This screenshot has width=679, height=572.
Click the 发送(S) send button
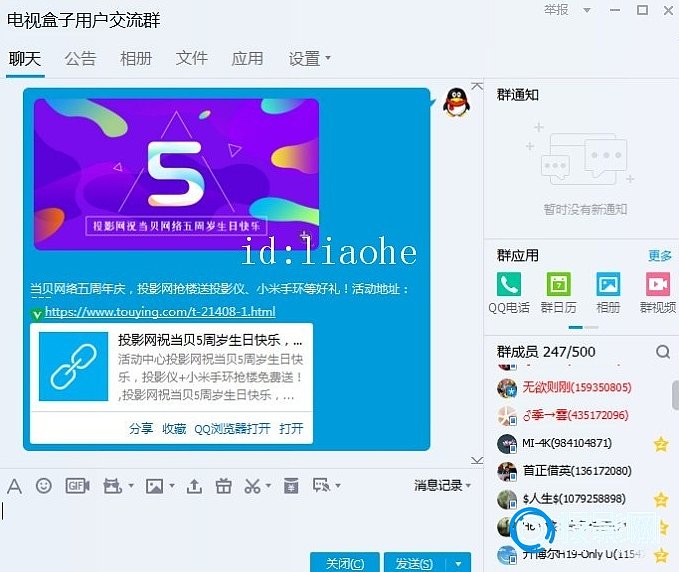414,563
